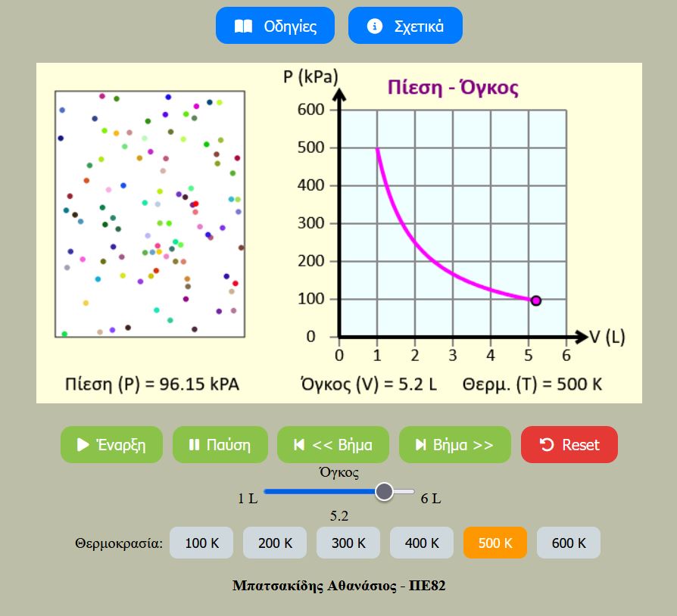Click the pause bars icon on Παύση

click(x=194, y=445)
